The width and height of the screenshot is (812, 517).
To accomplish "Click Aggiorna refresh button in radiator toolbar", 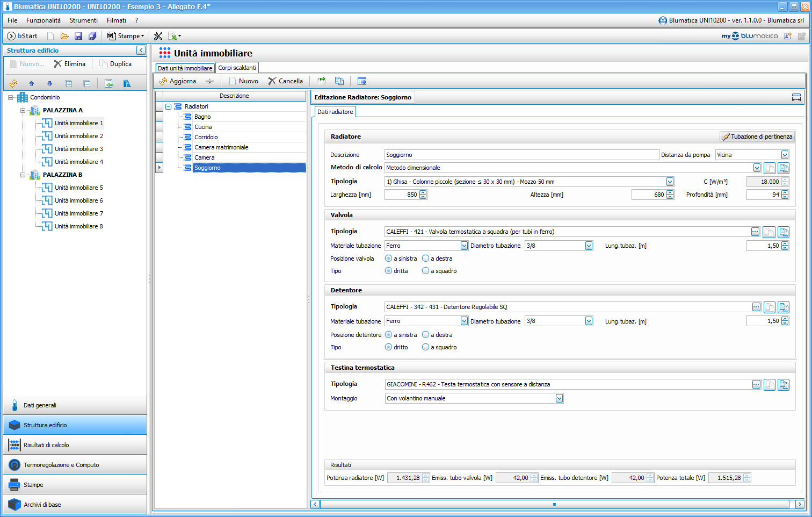I will tap(178, 81).
